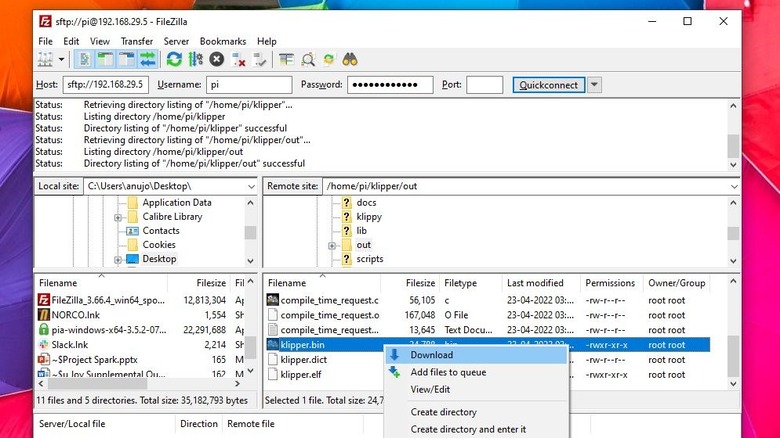Click the Port input field
This screenshot has height=438, width=780.
pos(484,85)
